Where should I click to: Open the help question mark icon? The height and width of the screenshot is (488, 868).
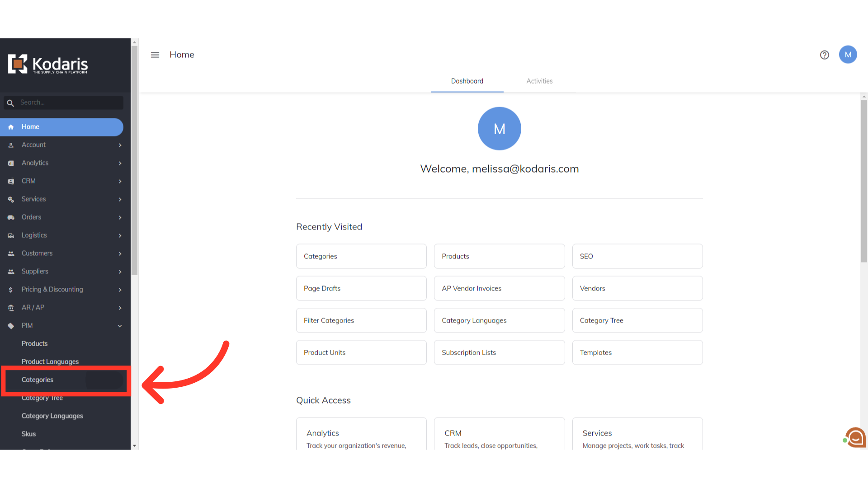(x=825, y=55)
